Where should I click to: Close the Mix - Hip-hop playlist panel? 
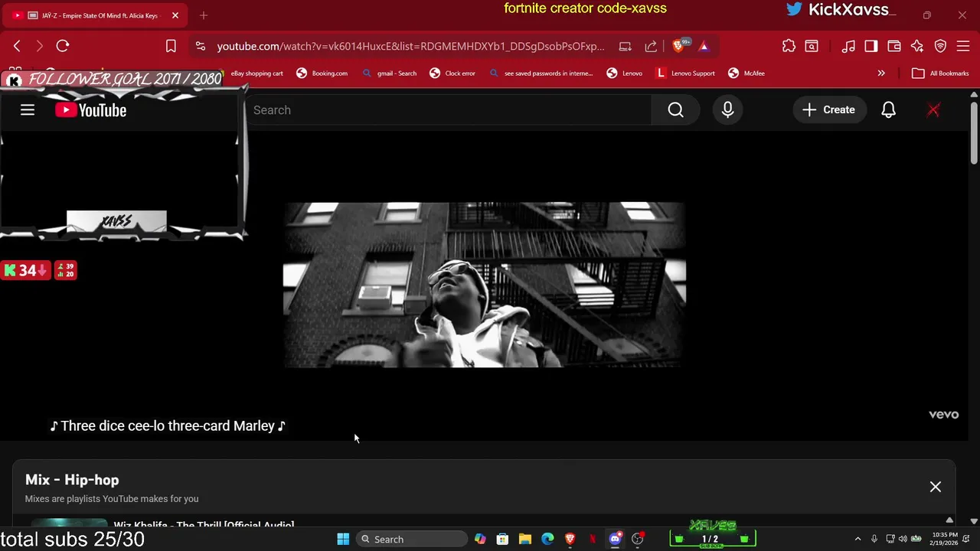[x=936, y=487]
